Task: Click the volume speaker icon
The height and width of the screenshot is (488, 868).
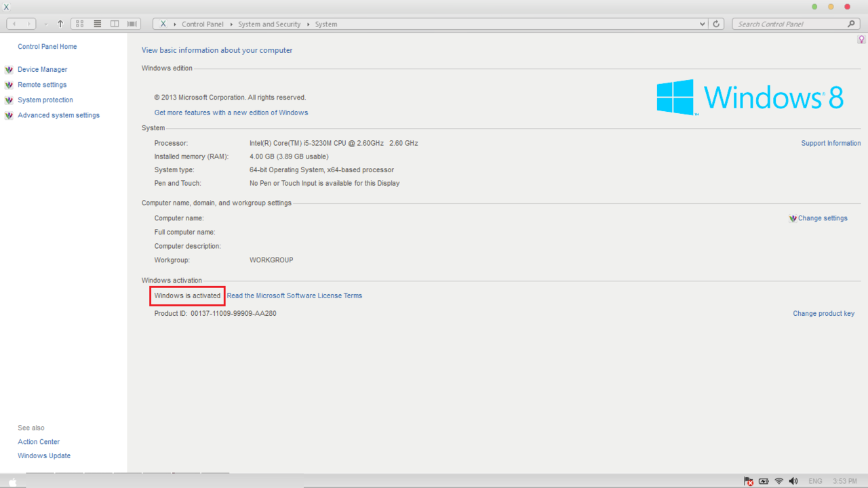Action: pos(793,481)
